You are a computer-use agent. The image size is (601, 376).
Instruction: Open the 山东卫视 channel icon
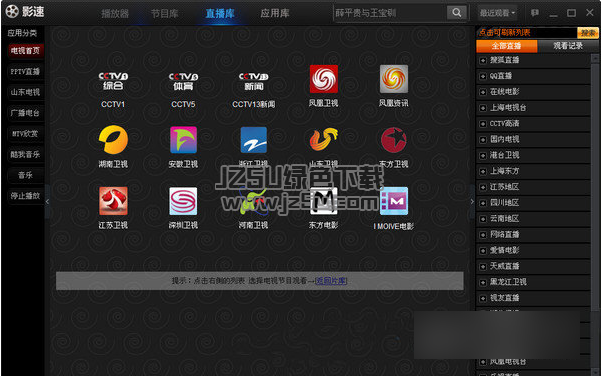(x=324, y=140)
